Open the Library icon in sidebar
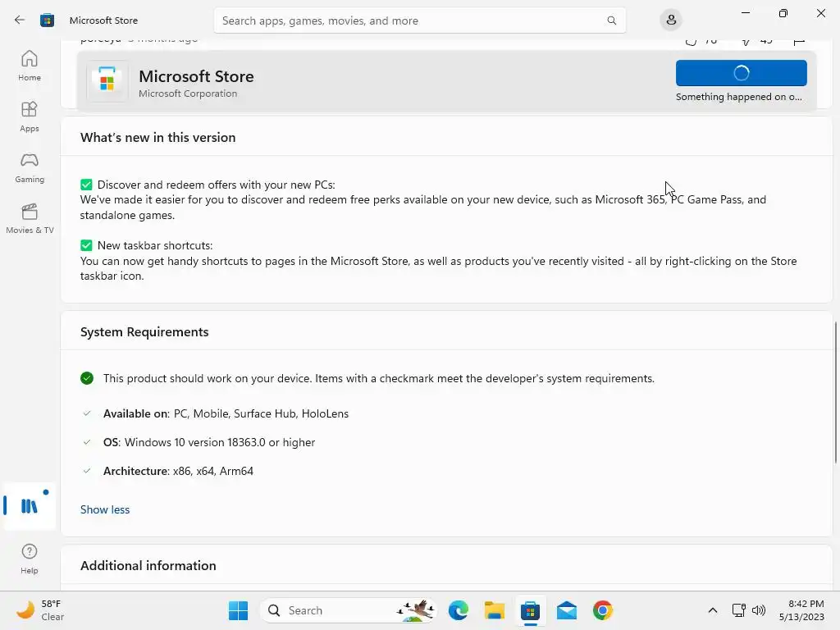The height and width of the screenshot is (630, 840). 30,506
